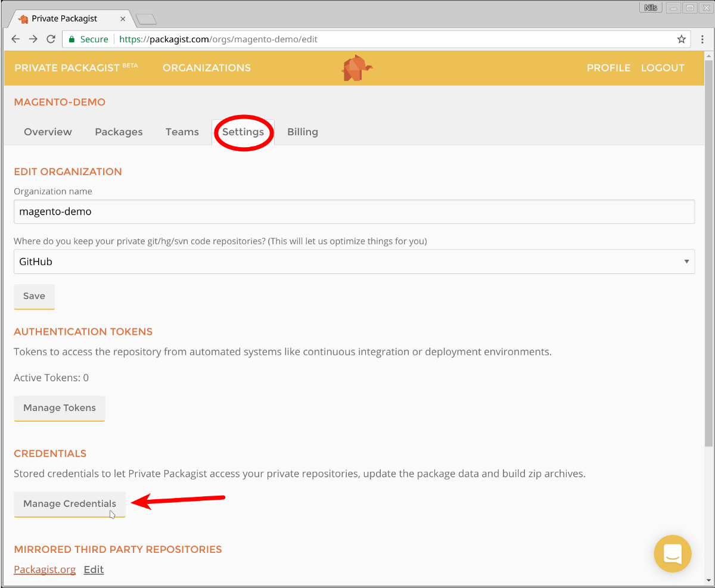Select the Settings tab
Viewport: 715px width, 588px height.
[243, 132]
